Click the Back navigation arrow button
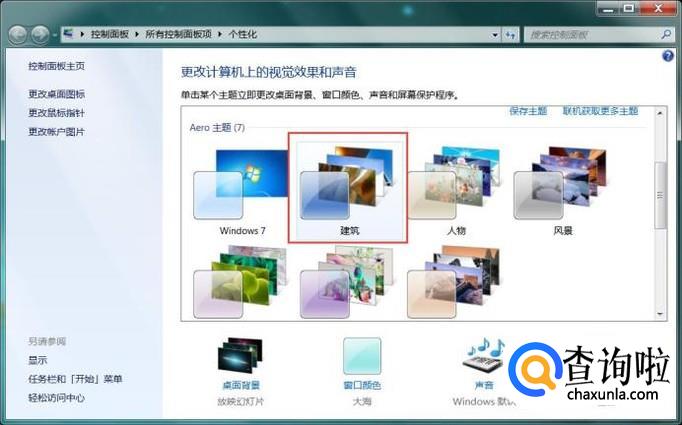682x425 pixels. [17, 34]
